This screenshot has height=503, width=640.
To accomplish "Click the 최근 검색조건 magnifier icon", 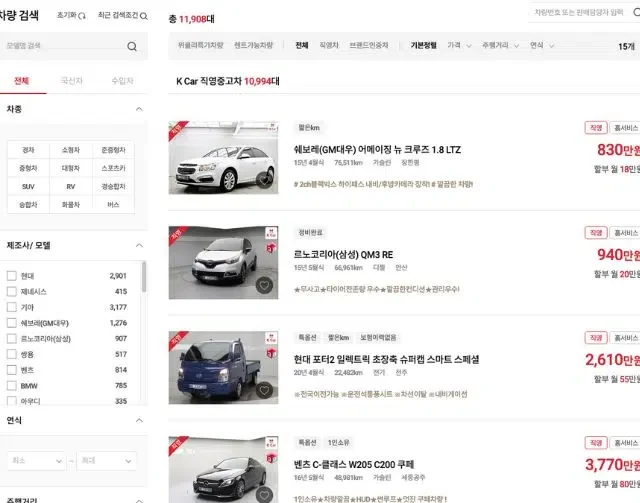I will (x=144, y=17).
